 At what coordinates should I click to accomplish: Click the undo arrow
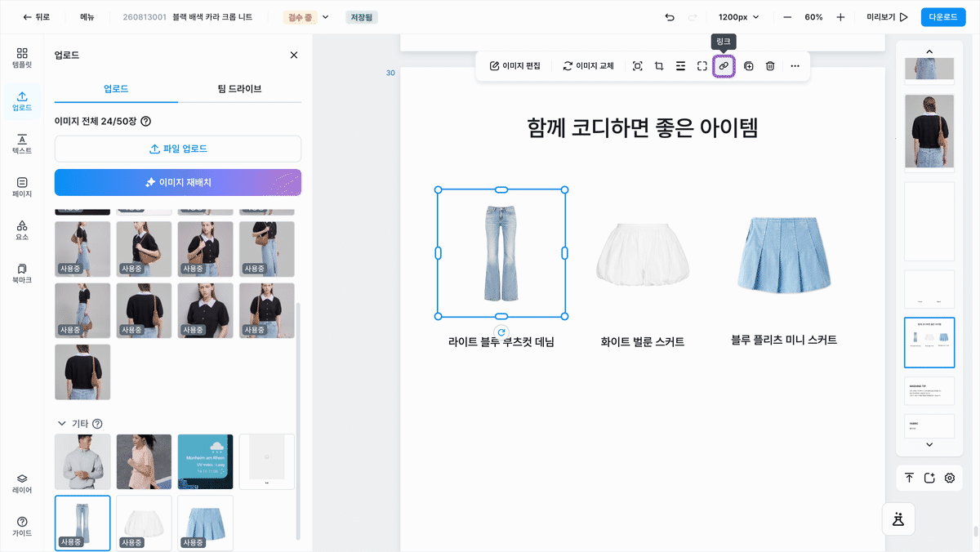point(670,17)
